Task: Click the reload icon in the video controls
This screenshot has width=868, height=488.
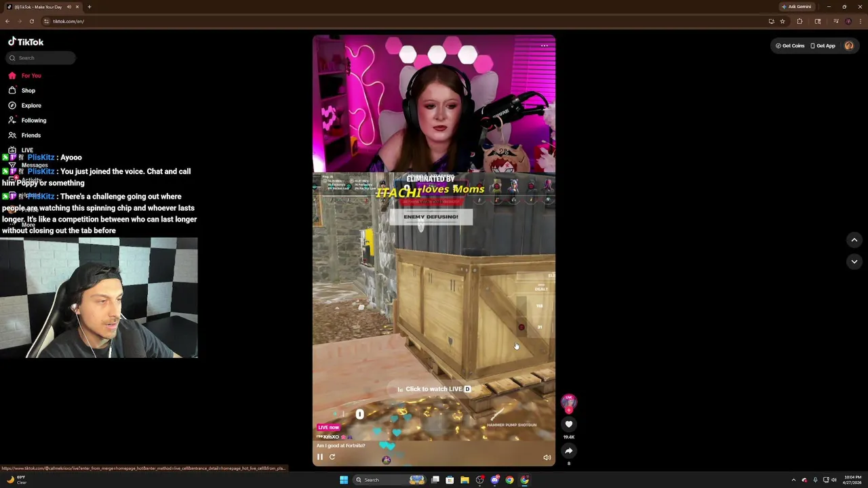Action: point(332,457)
